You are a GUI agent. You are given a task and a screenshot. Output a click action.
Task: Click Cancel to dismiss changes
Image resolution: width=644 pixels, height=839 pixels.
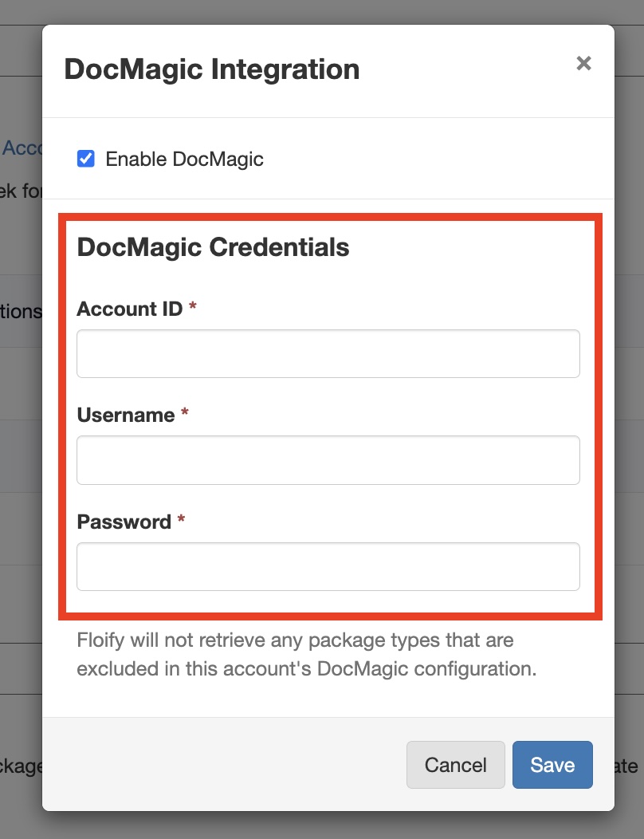[x=455, y=765]
